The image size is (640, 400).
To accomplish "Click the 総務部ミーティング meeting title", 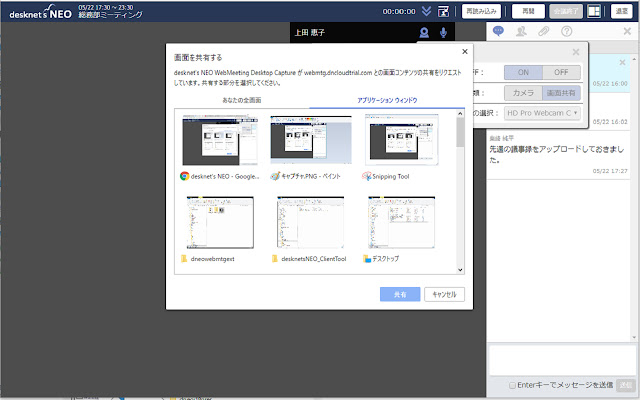I will [110, 15].
